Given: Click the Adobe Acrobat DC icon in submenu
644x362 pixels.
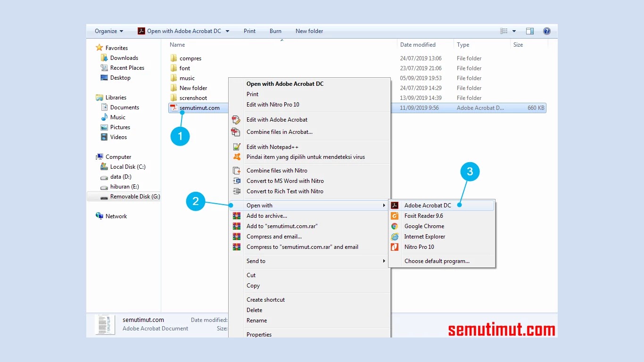Looking at the screenshot, I should (395, 206).
